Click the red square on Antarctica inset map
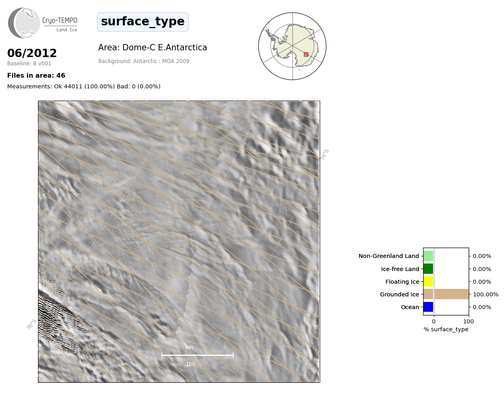This screenshot has height=420, width=504. pyautogui.click(x=306, y=54)
